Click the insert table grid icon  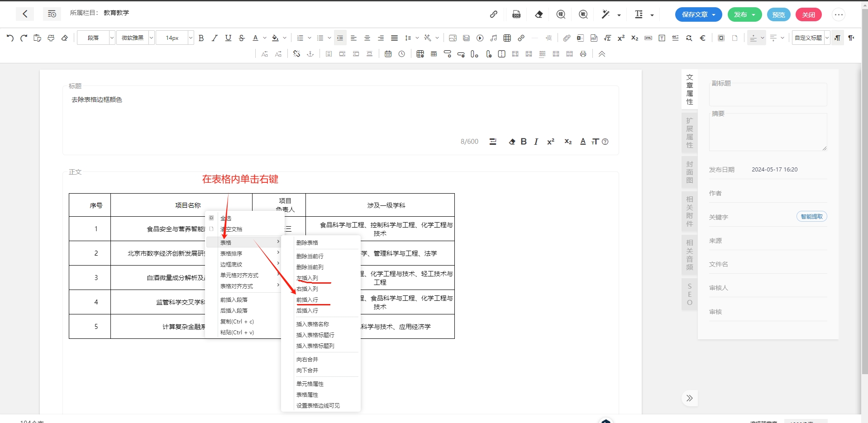(507, 38)
